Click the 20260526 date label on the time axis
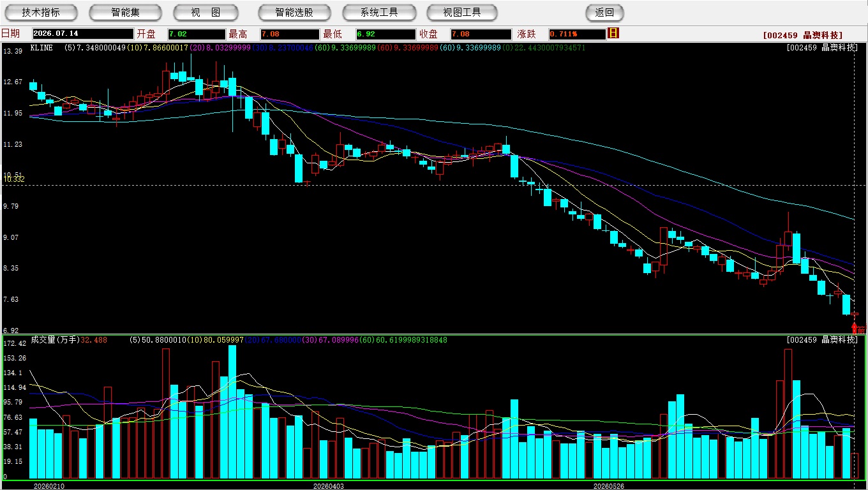 609,486
